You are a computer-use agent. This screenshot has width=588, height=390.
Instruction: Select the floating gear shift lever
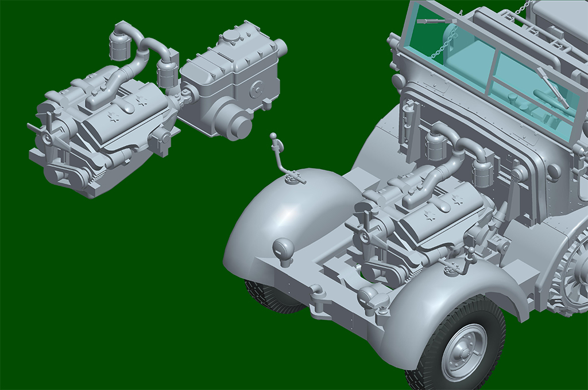click(283, 158)
